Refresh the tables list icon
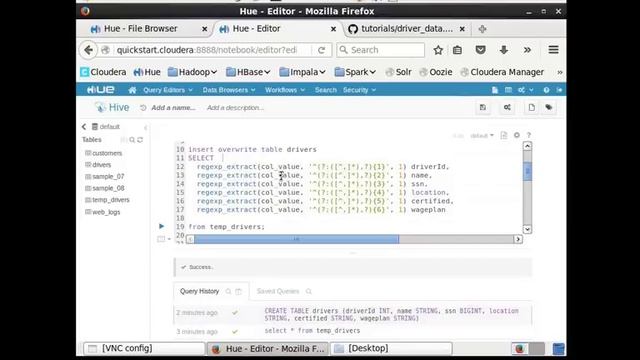Image resolution: width=640 pixels, height=360 pixels. (140, 140)
